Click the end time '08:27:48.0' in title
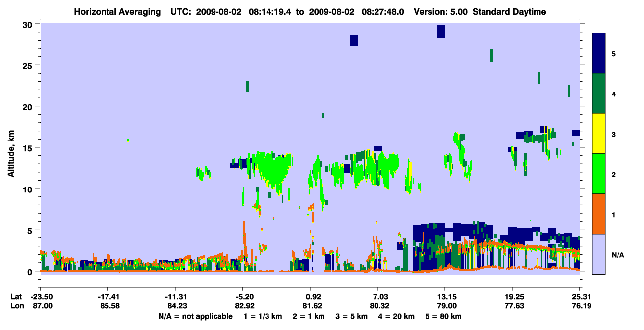 383,12
